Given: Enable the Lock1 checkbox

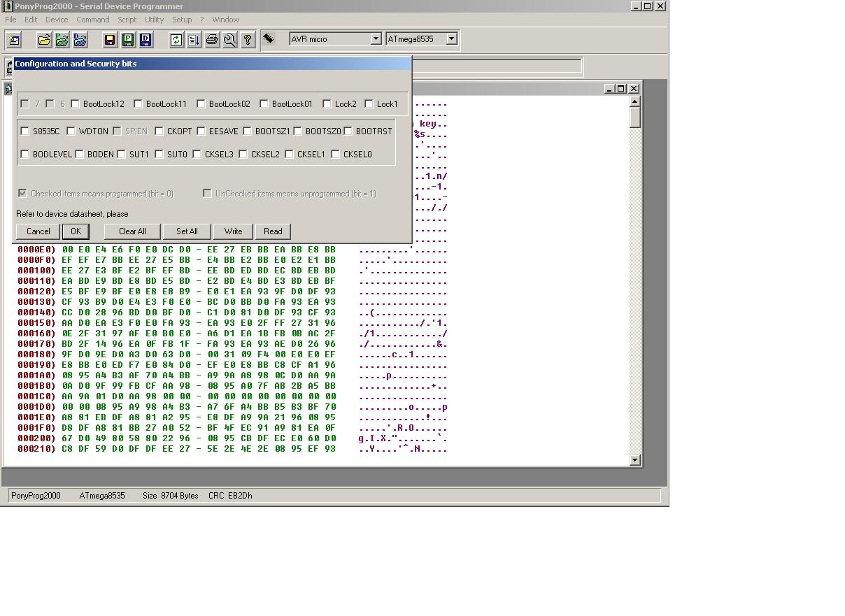Looking at the screenshot, I should point(369,103).
